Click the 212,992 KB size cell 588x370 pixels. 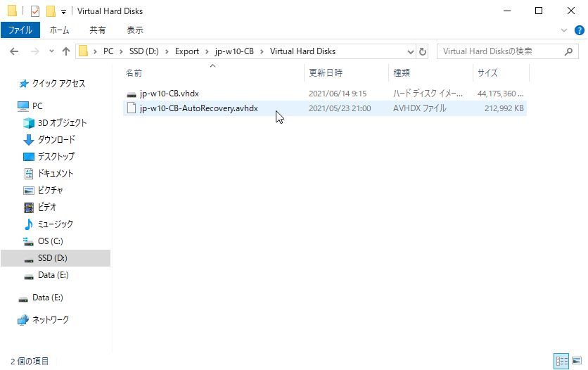coord(504,108)
